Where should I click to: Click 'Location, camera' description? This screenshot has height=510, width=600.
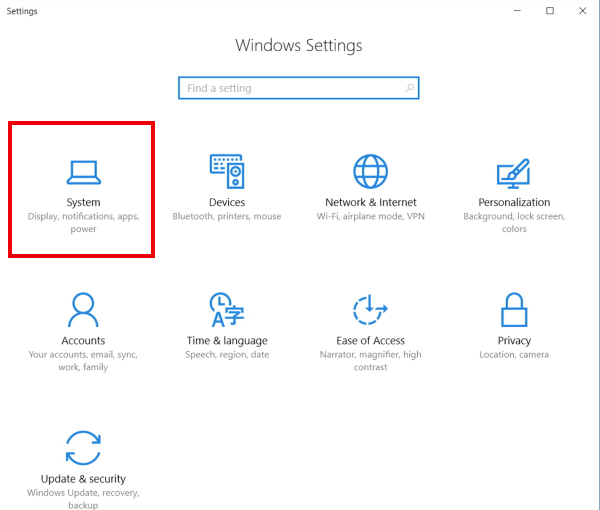[514, 355]
